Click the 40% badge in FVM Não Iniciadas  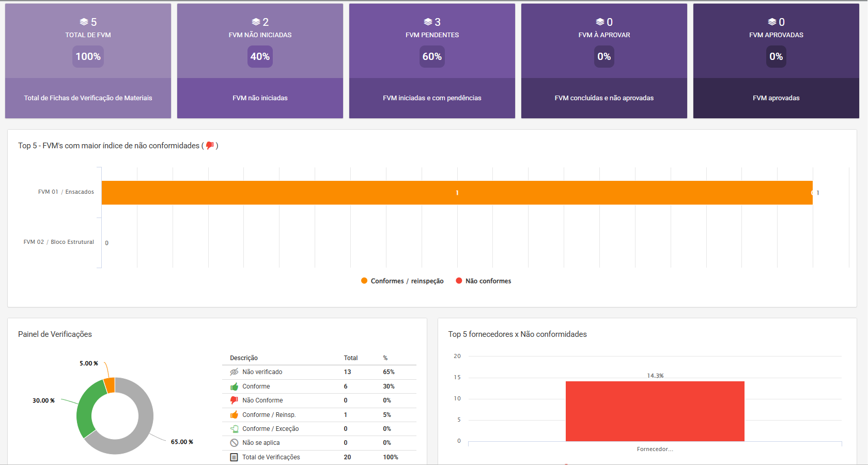260,56
